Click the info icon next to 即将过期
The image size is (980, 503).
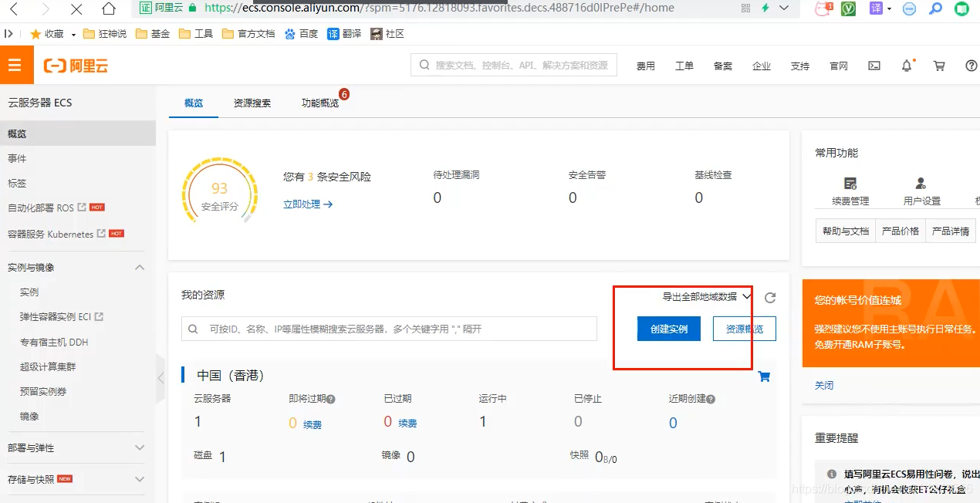(x=330, y=400)
